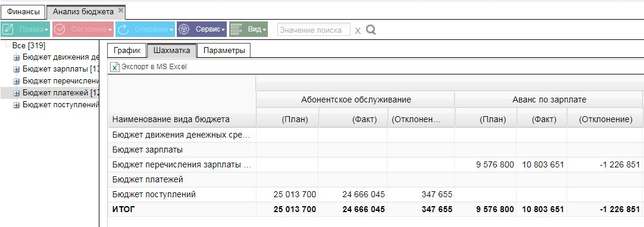Select Бюджет платежей in tree
The width and height of the screenshot is (644, 227).
click(x=61, y=92)
